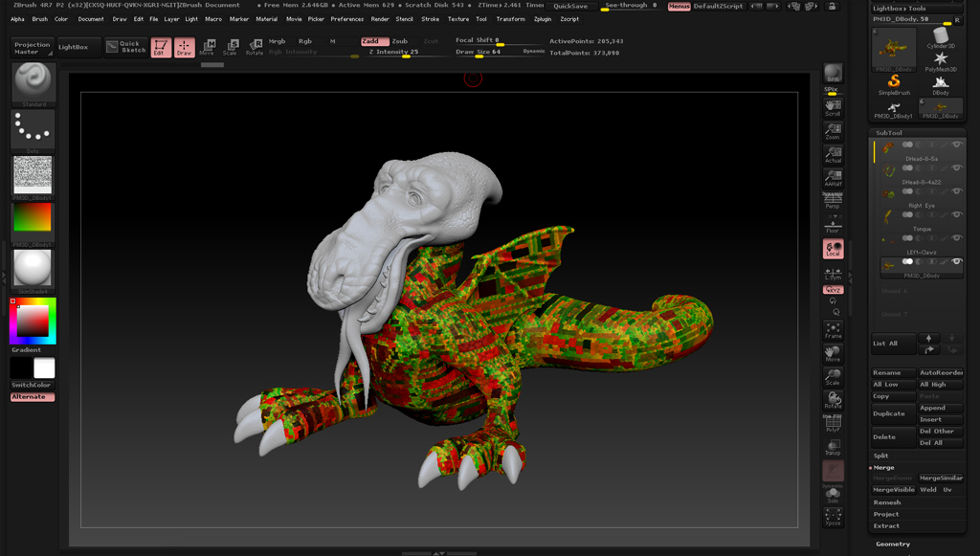Click the QuickSave button
The width and height of the screenshot is (980, 556).
(x=570, y=7)
